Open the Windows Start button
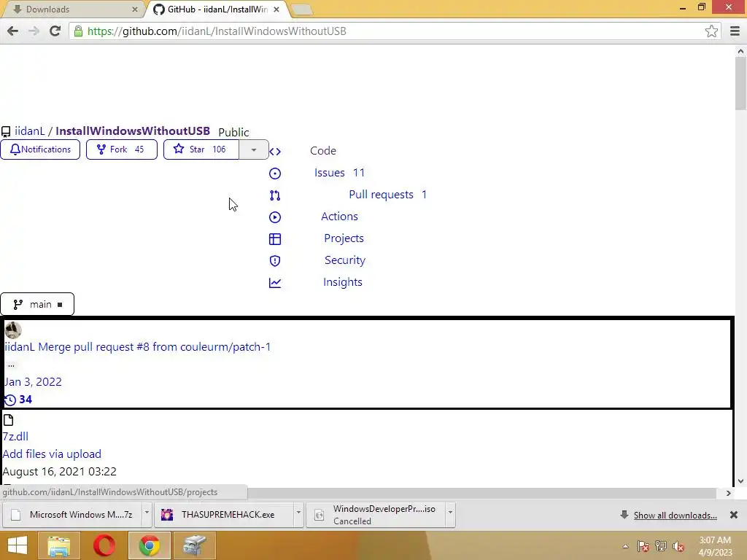This screenshot has height=560, width=747. (x=18, y=545)
